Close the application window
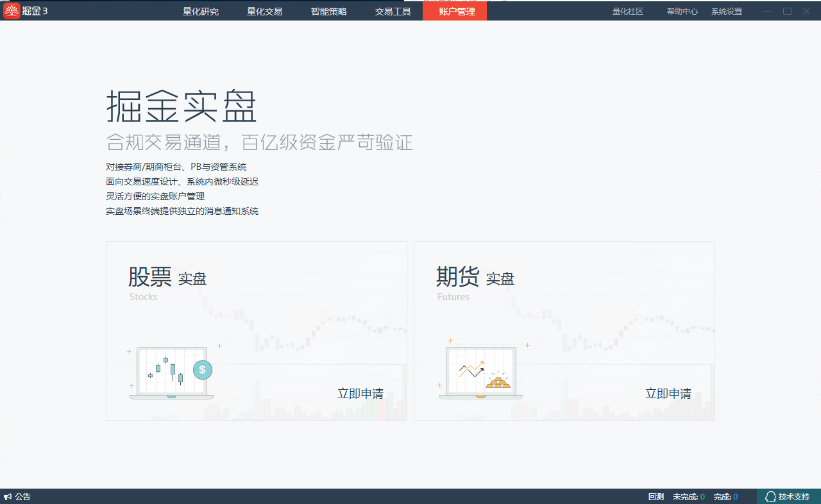 [806, 12]
